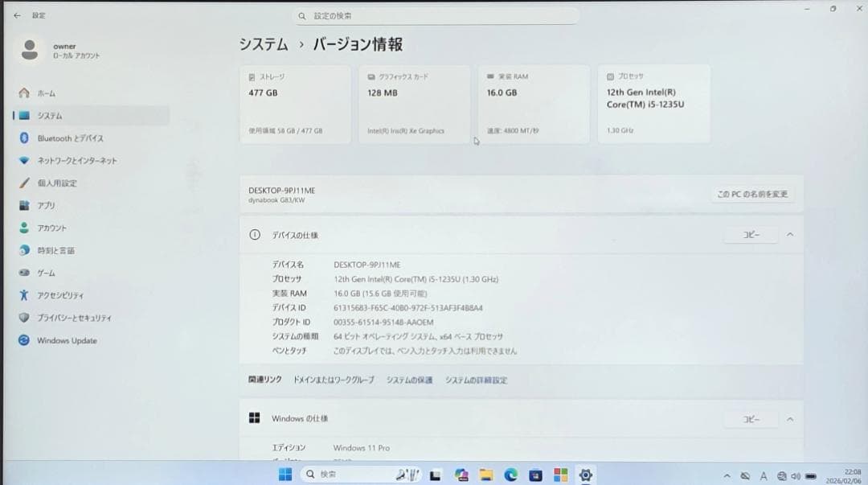Open File Explorer from the taskbar
Screen dimensions: 868x485
(488, 474)
